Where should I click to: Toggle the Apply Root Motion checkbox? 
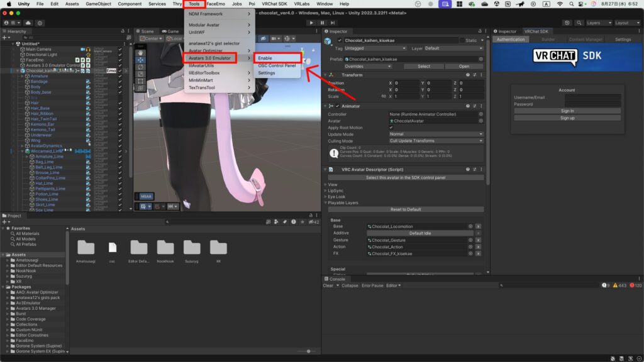pos(391,128)
